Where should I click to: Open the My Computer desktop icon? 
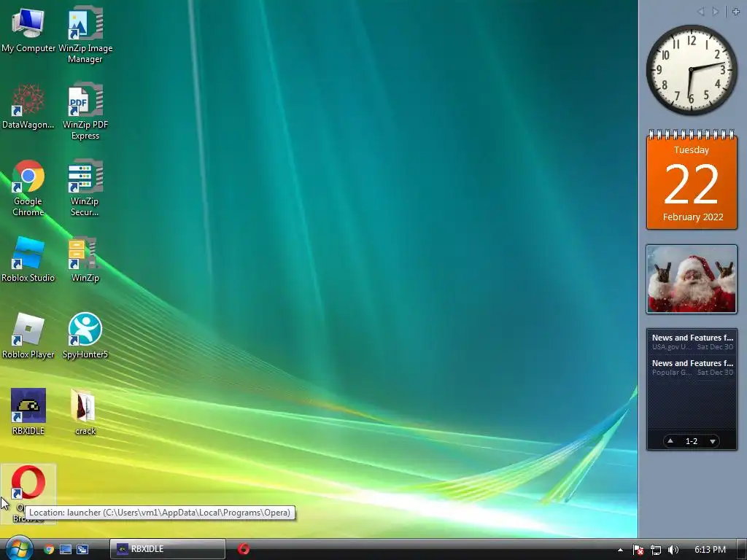tap(28, 29)
